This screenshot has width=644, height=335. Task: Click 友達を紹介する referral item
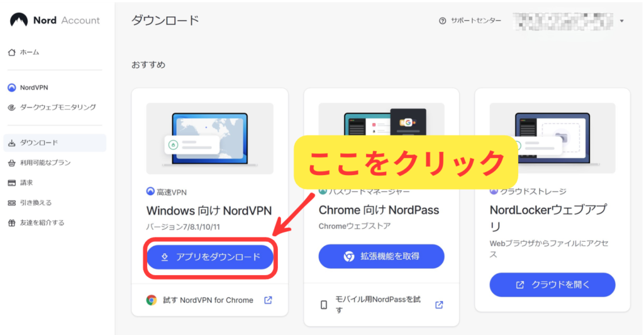click(x=42, y=222)
